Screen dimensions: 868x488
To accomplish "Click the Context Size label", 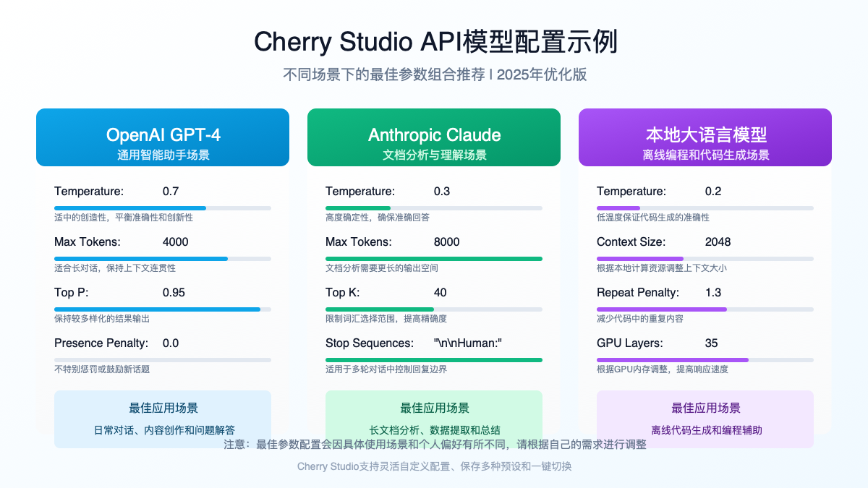I will pyautogui.click(x=631, y=242).
